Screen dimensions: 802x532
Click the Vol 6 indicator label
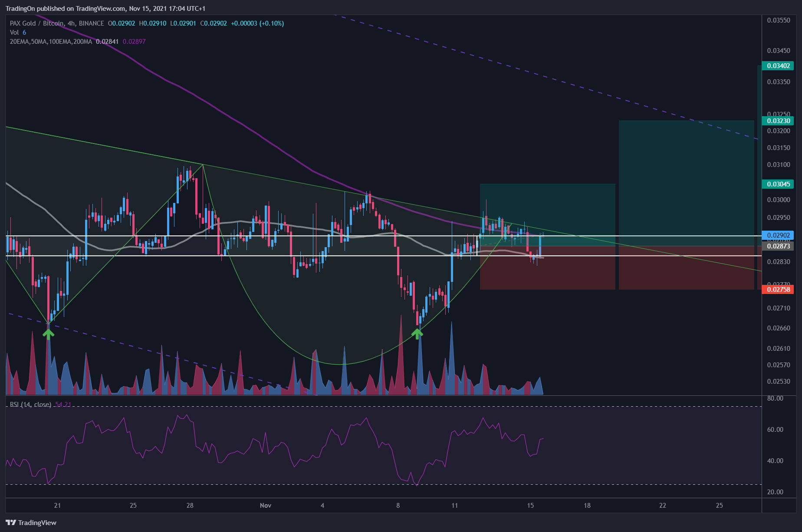(x=18, y=33)
